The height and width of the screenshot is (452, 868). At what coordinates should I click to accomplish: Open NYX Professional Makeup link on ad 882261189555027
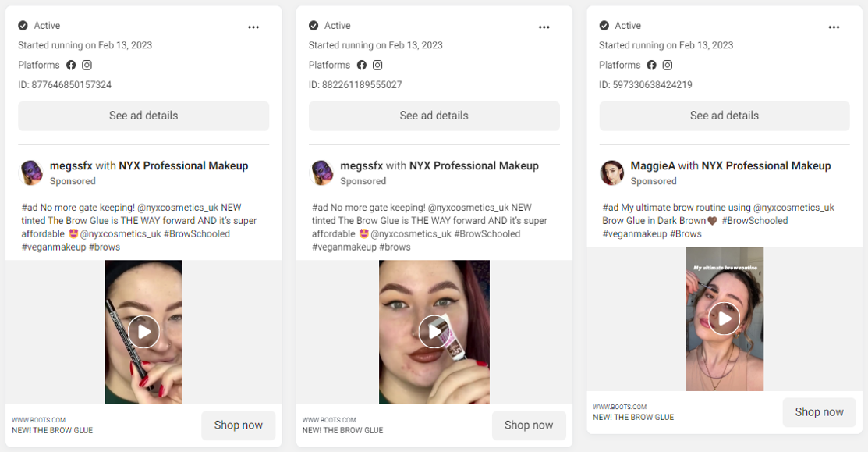tap(474, 165)
